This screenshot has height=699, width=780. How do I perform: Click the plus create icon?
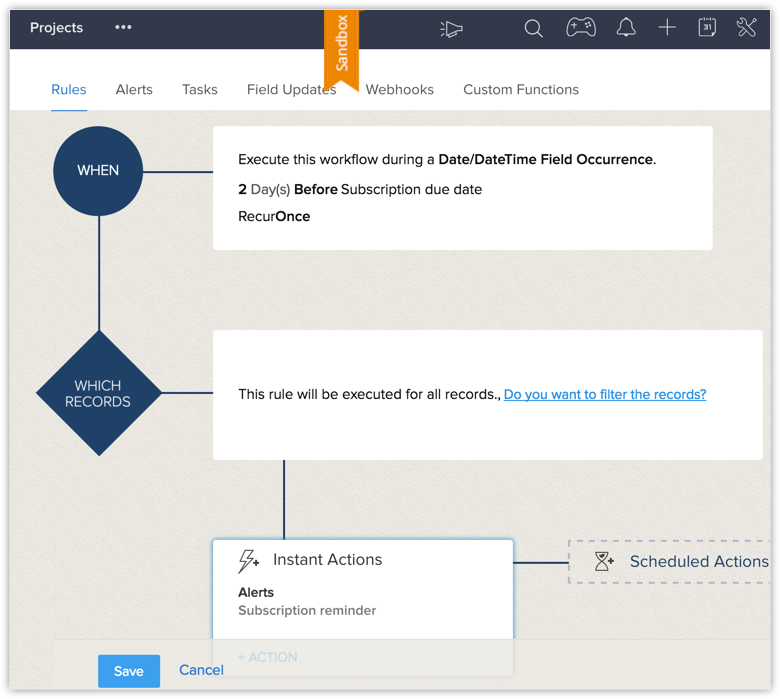[x=667, y=28]
